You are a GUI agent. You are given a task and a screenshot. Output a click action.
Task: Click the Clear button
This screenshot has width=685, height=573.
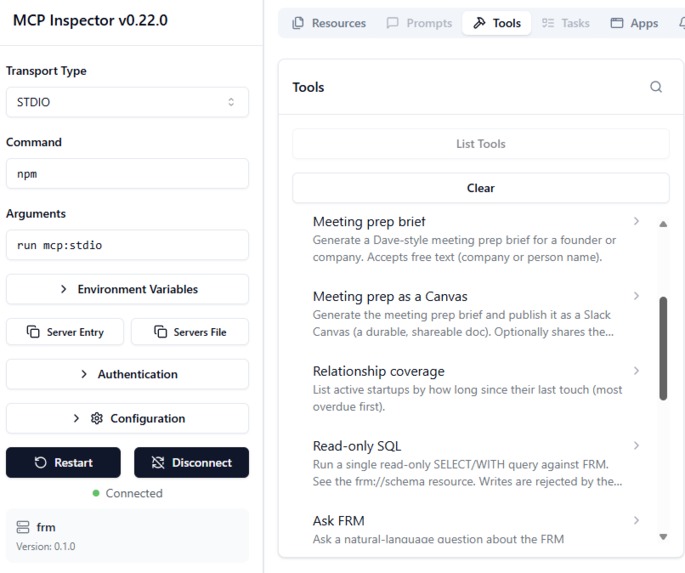point(481,188)
